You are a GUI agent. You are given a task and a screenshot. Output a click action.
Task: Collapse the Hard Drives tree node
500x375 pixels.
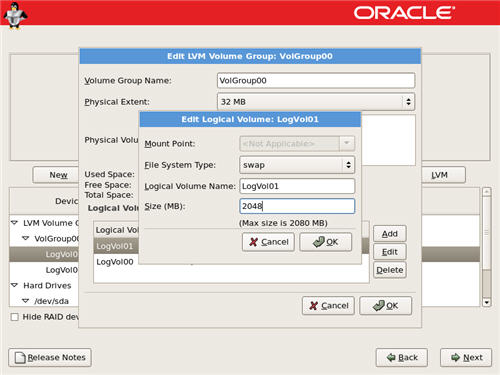click(x=14, y=285)
